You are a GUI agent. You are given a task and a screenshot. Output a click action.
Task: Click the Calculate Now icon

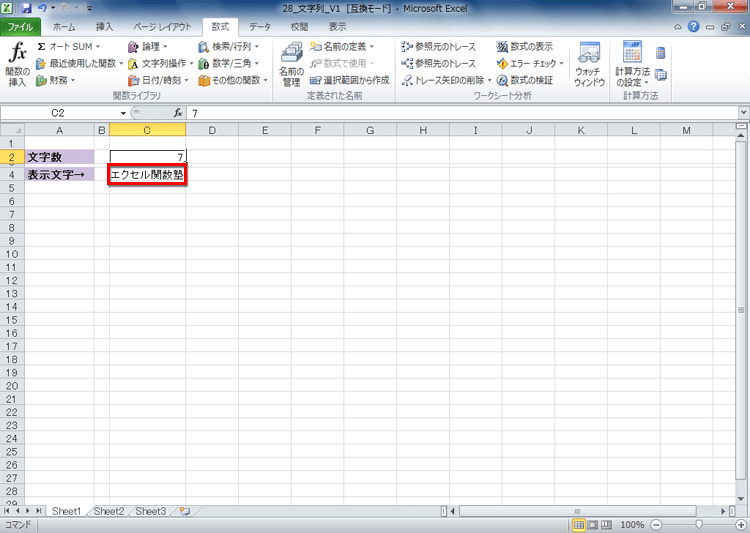pos(661,53)
